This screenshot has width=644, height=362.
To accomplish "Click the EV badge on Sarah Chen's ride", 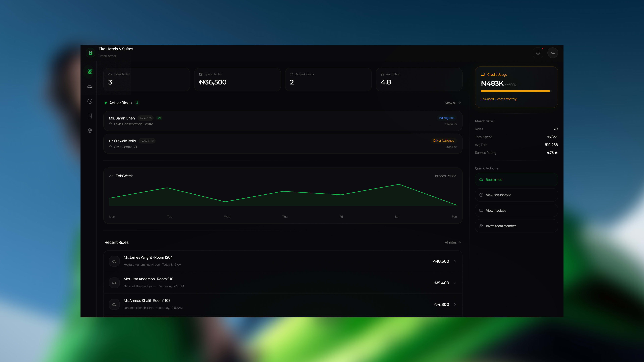I will click(x=159, y=118).
